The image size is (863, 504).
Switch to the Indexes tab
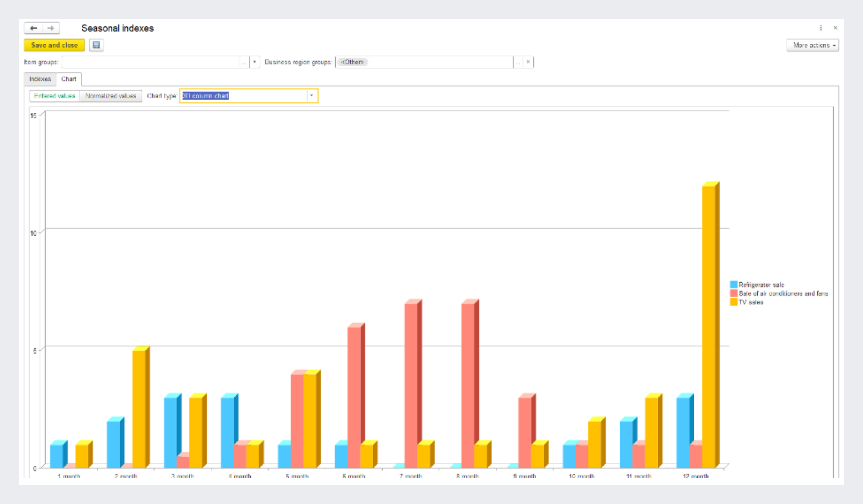point(40,79)
